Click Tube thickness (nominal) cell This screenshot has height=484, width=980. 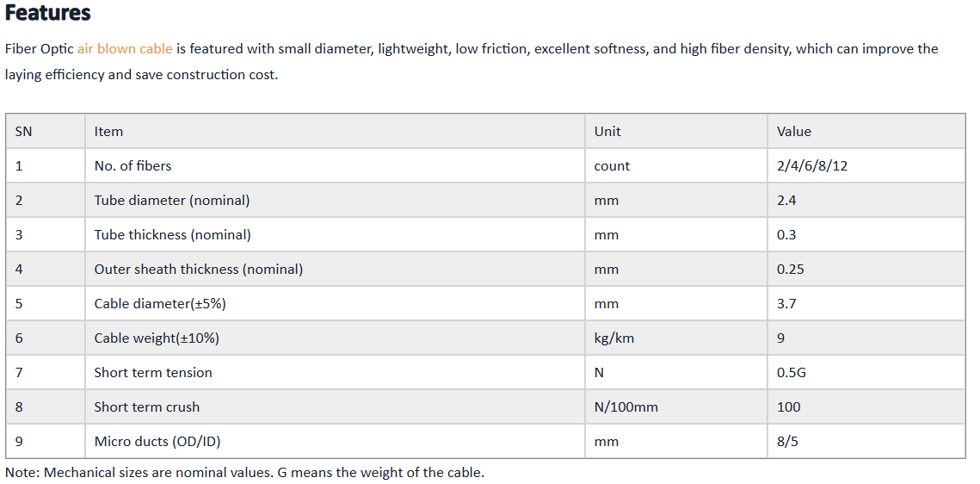click(x=335, y=234)
